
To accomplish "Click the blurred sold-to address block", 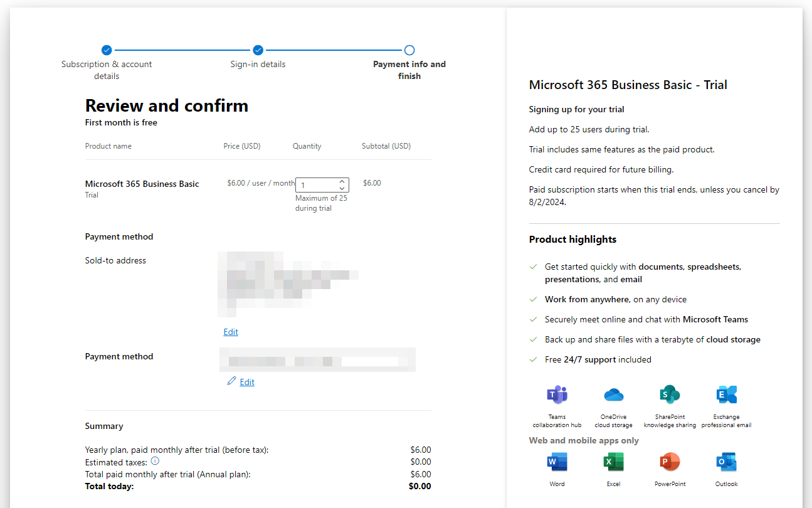I will [288, 284].
